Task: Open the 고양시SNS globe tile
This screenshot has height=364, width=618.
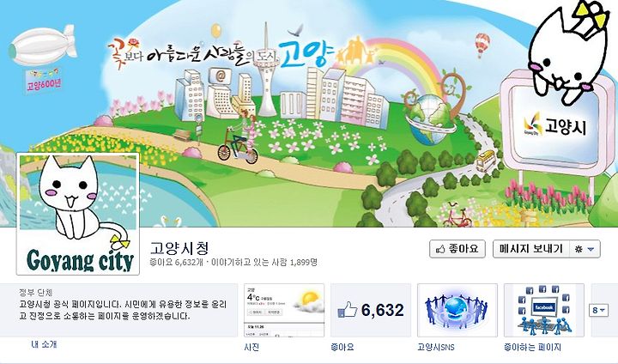Action: pos(457,310)
